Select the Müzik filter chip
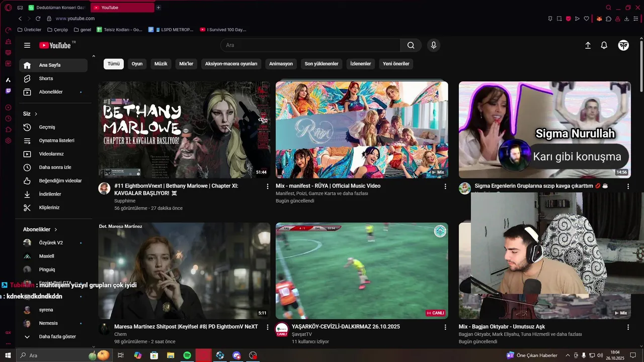Screen dimensions: 644x362 click(161, 64)
